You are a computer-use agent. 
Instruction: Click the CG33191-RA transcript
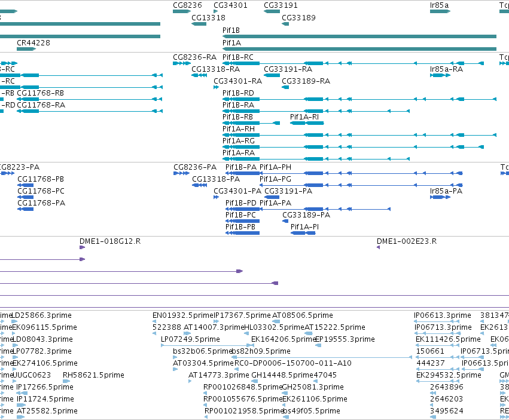(272, 75)
